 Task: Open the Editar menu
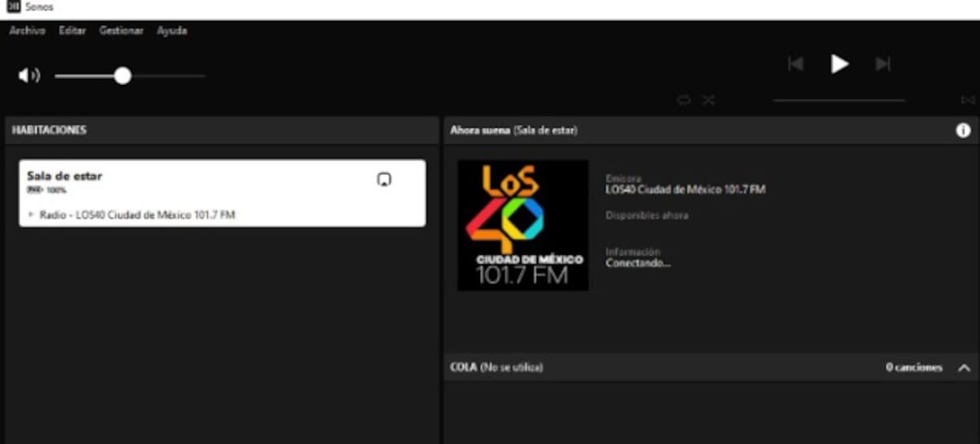coord(73,30)
